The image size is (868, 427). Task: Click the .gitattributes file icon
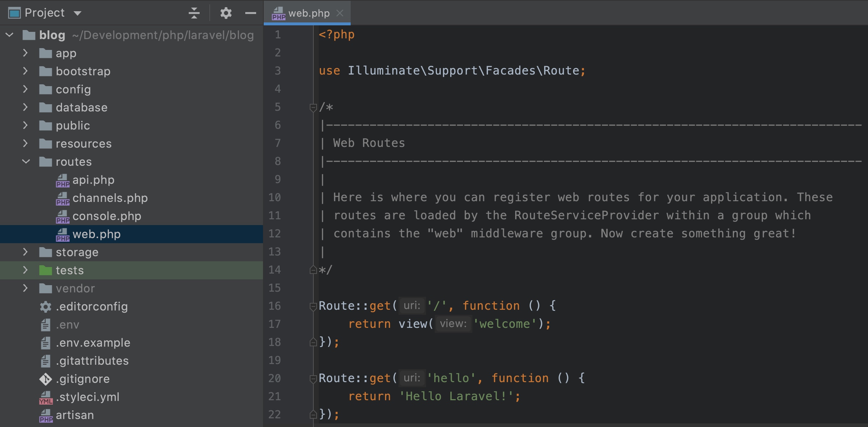click(46, 361)
